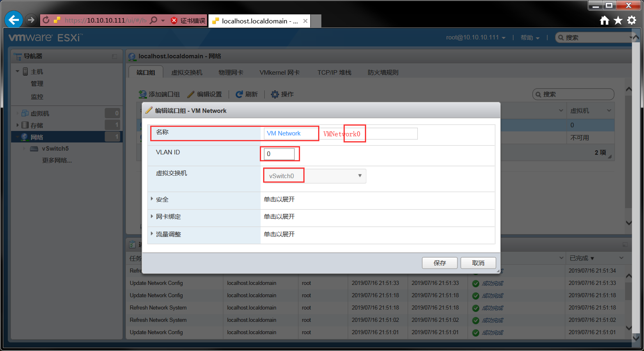Open the Actions gear icon

pyautogui.click(x=275, y=94)
